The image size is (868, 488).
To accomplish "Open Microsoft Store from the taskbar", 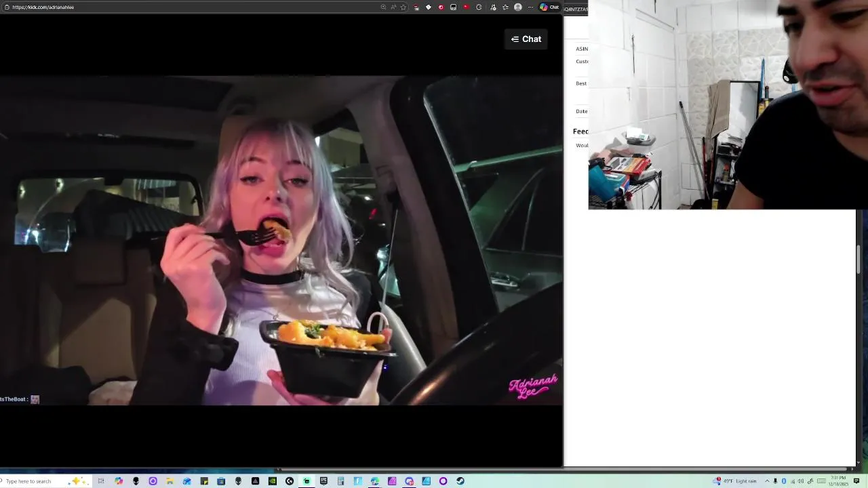I will click(x=221, y=481).
